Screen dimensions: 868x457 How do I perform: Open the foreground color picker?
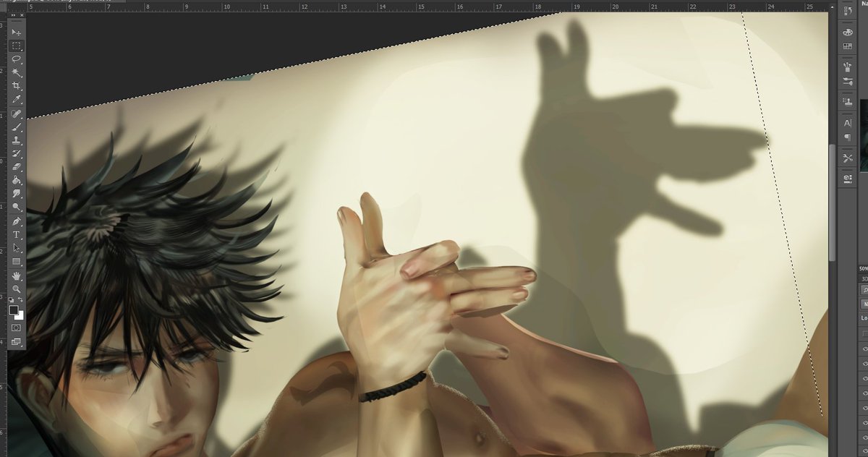click(13, 309)
